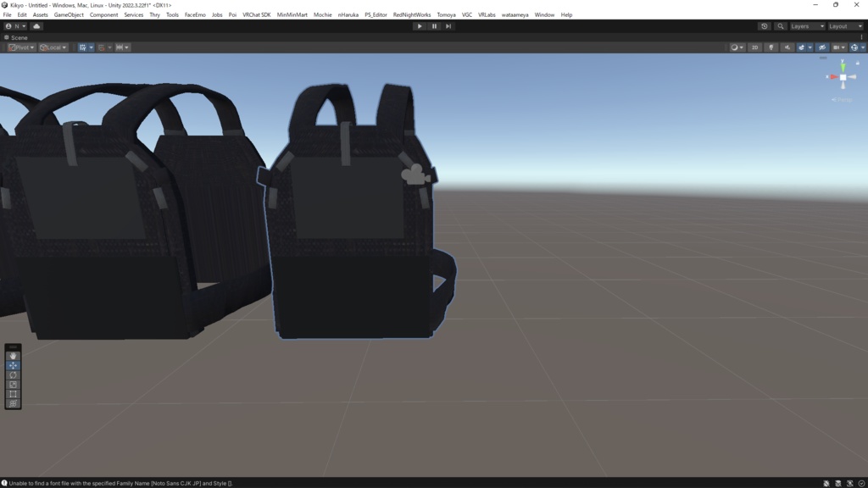
Task: Click the Step frame button
Action: click(x=448, y=25)
